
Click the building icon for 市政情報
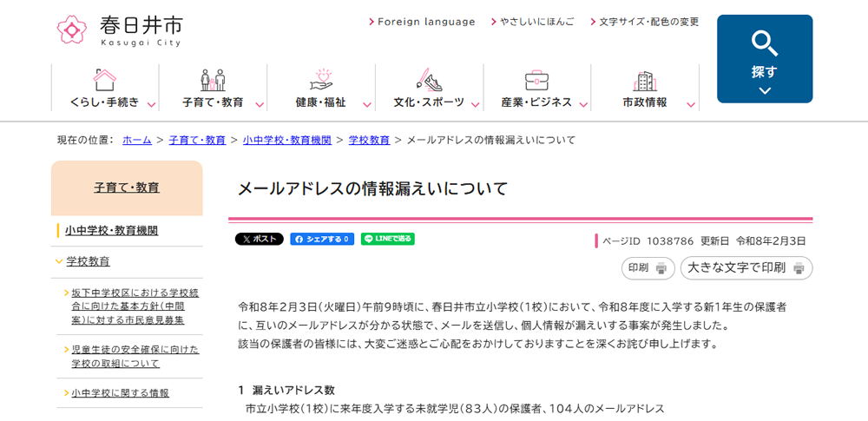pyautogui.click(x=645, y=81)
